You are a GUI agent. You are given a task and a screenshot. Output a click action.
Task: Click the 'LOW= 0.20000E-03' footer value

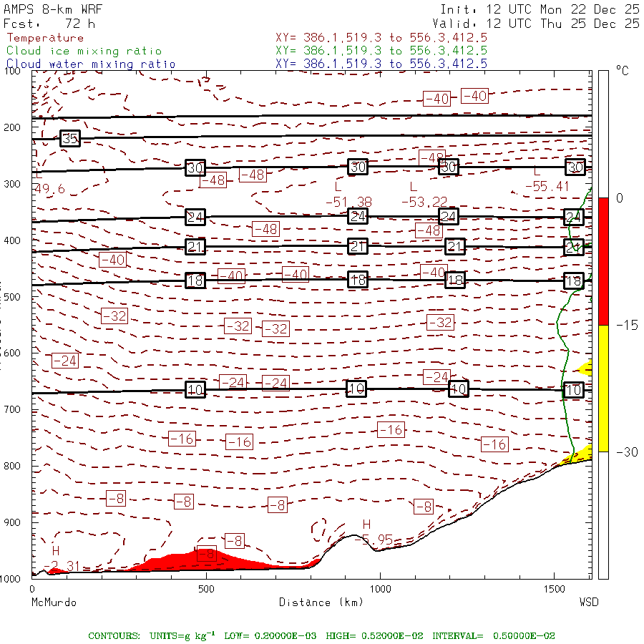click(270, 636)
